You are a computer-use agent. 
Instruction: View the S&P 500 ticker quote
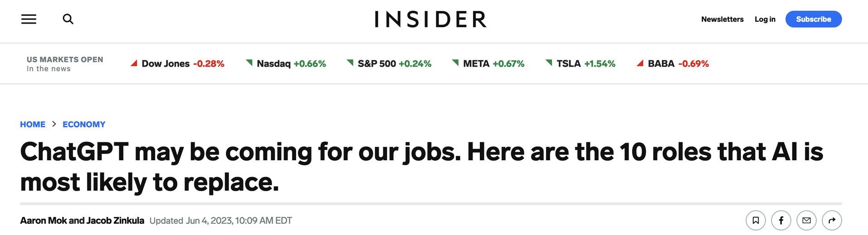[389, 63]
